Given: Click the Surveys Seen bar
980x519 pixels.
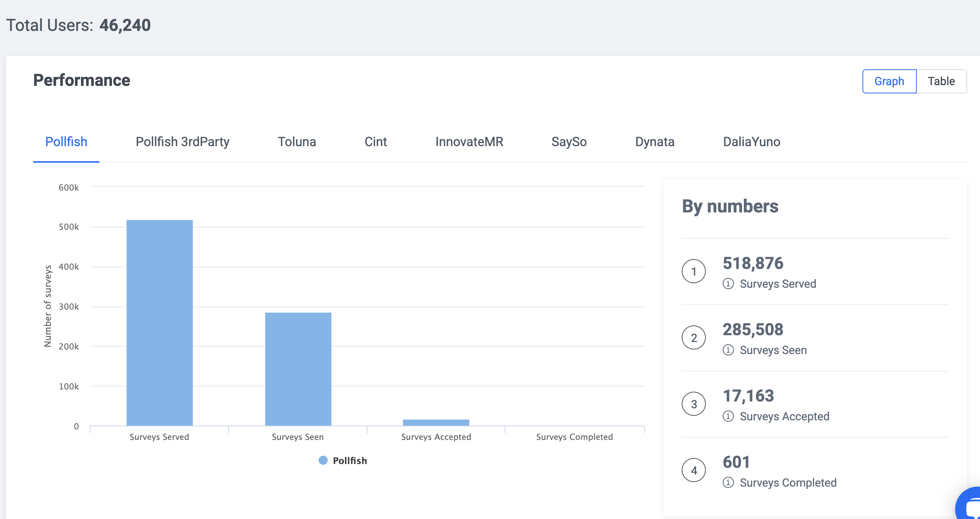Looking at the screenshot, I should (x=298, y=369).
